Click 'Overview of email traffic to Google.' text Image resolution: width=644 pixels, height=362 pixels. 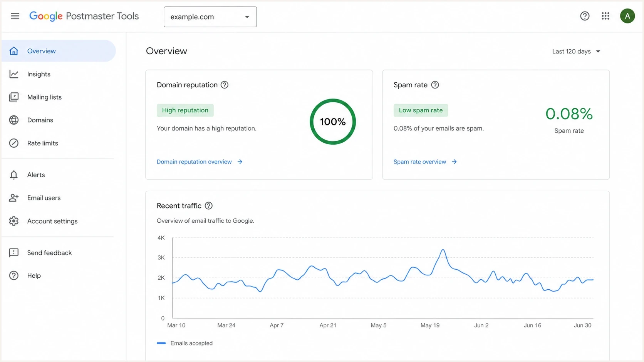point(205,220)
